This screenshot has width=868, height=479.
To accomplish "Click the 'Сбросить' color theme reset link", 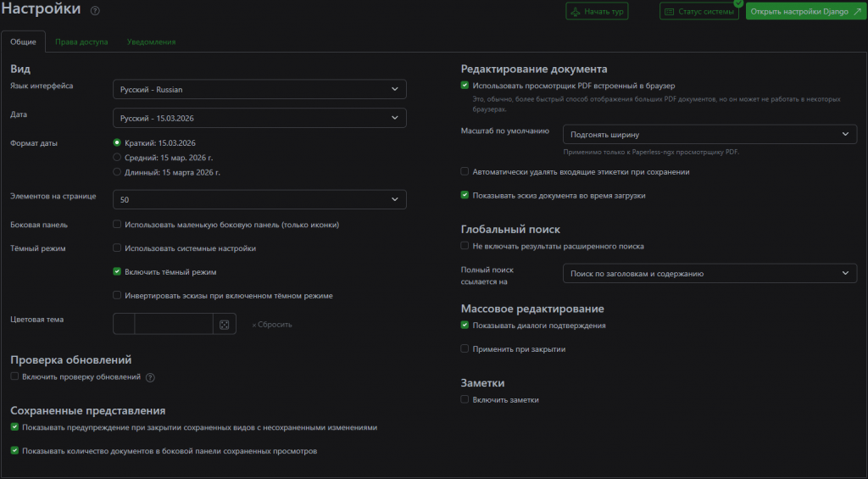I will pyautogui.click(x=272, y=325).
